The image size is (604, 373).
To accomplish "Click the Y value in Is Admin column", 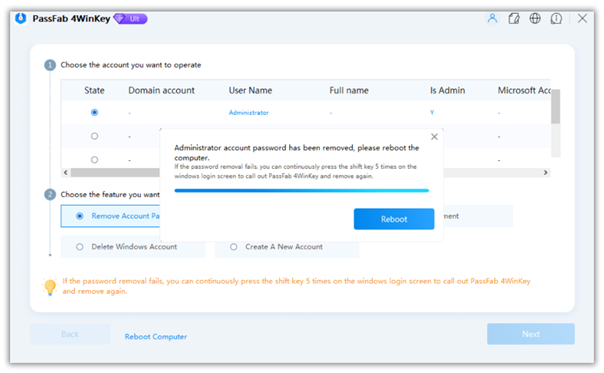I will click(432, 113).
